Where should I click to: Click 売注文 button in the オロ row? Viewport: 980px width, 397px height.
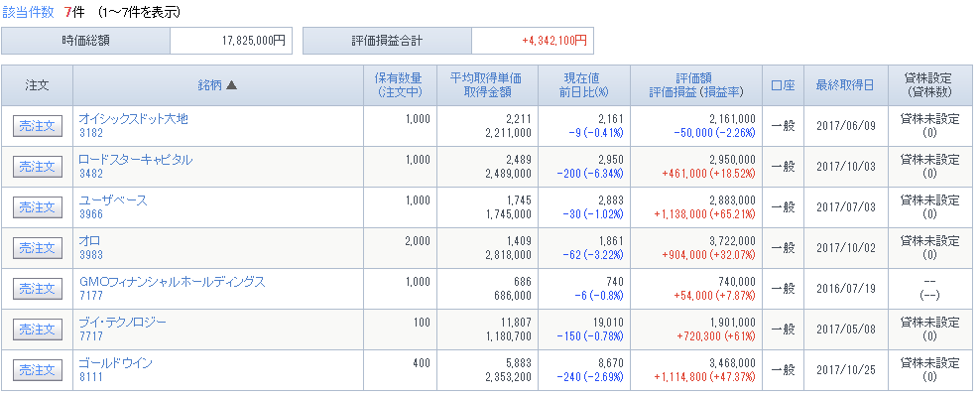(38, 248)
